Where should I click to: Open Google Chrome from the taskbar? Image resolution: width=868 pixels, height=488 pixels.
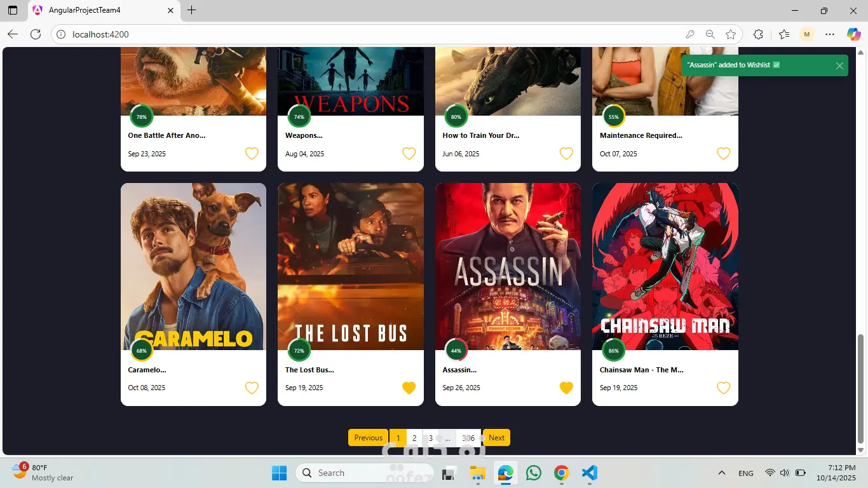point(561,473)
